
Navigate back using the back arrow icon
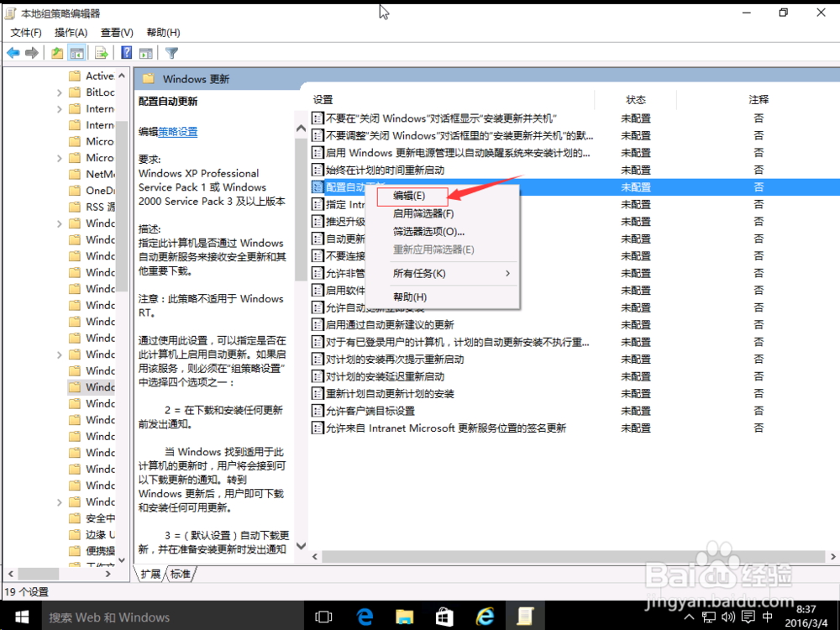pyautogui.click(x=13, y=52)
